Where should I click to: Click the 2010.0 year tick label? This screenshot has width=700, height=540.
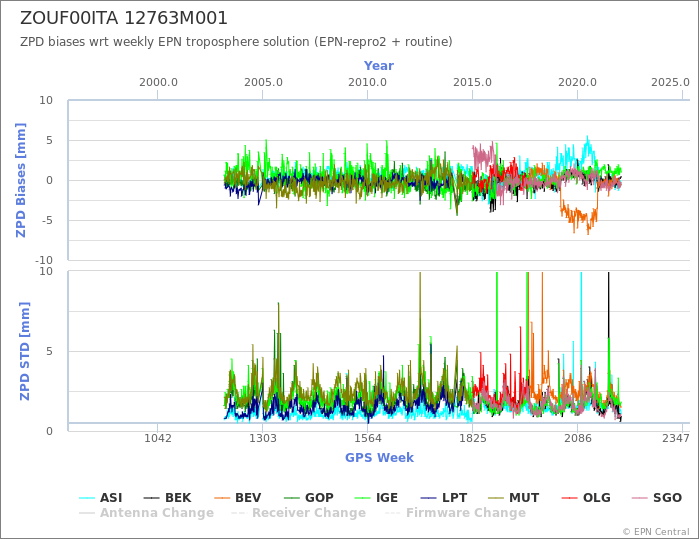tap(367, 83)
